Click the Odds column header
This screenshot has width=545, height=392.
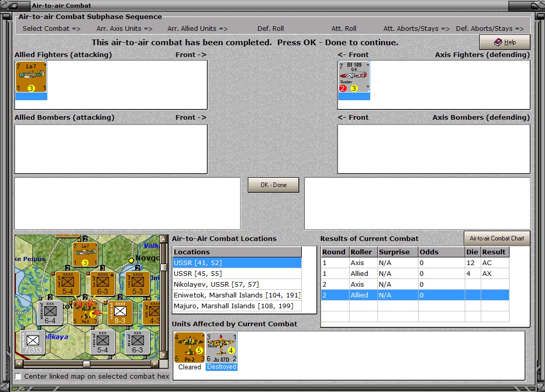pyautogui.click(x=442, y=252)
